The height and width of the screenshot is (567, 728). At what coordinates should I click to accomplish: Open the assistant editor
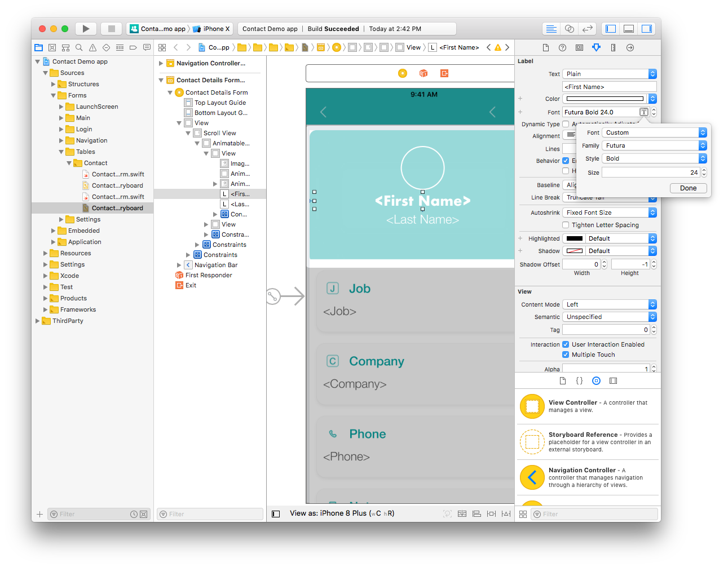click(x=570, y=29)
